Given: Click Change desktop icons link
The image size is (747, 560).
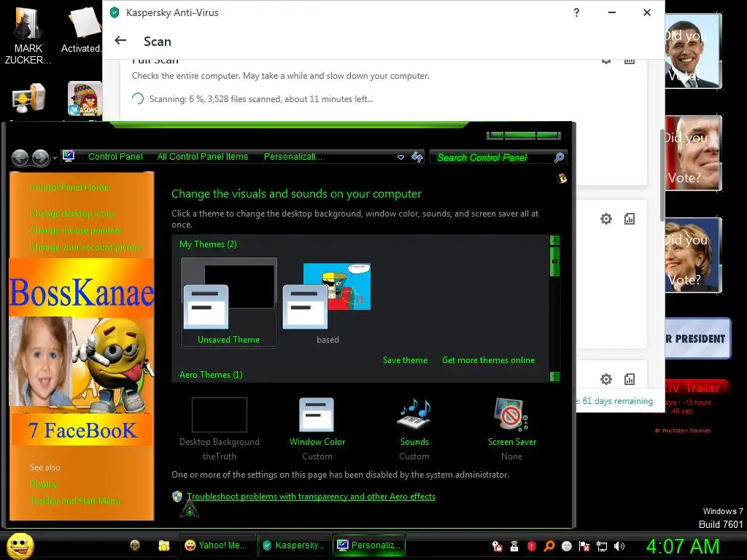Looking at the screenshot, I should (73, 214).
